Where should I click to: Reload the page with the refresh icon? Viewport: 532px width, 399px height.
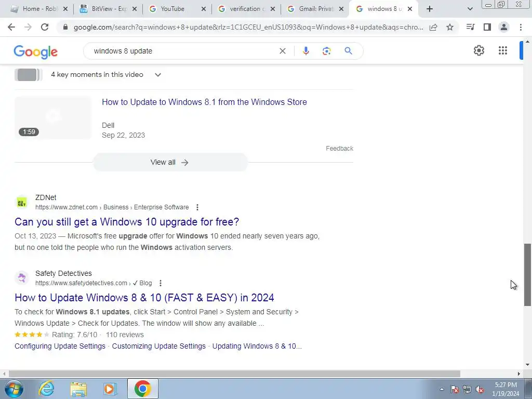(45, 27)
